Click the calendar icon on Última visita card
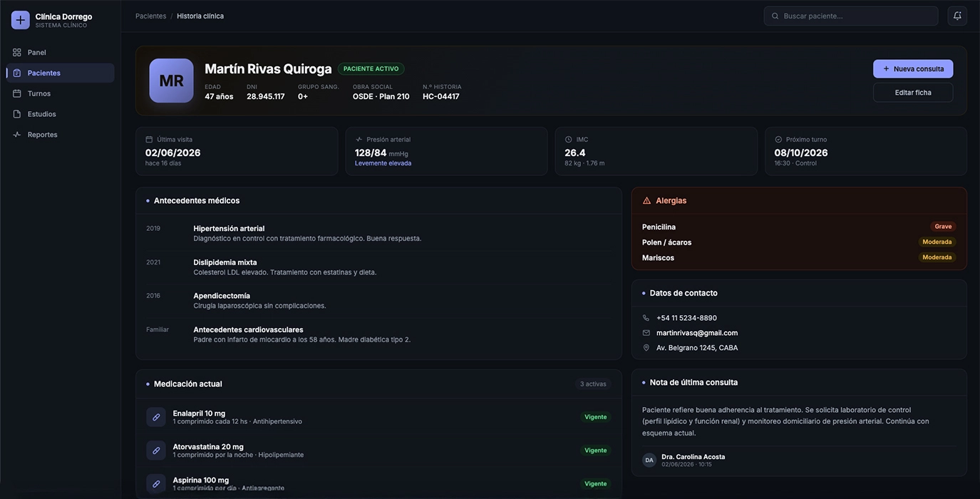 [x=149, y=140]
